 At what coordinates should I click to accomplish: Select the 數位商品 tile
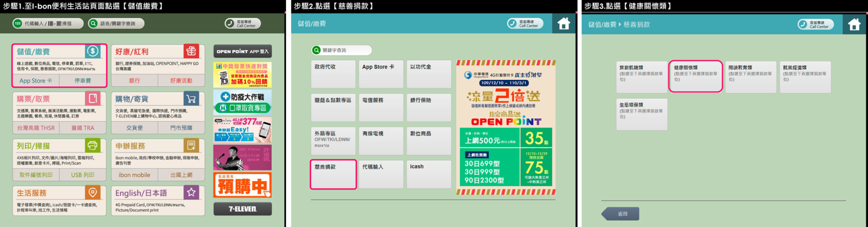[429, 141]
